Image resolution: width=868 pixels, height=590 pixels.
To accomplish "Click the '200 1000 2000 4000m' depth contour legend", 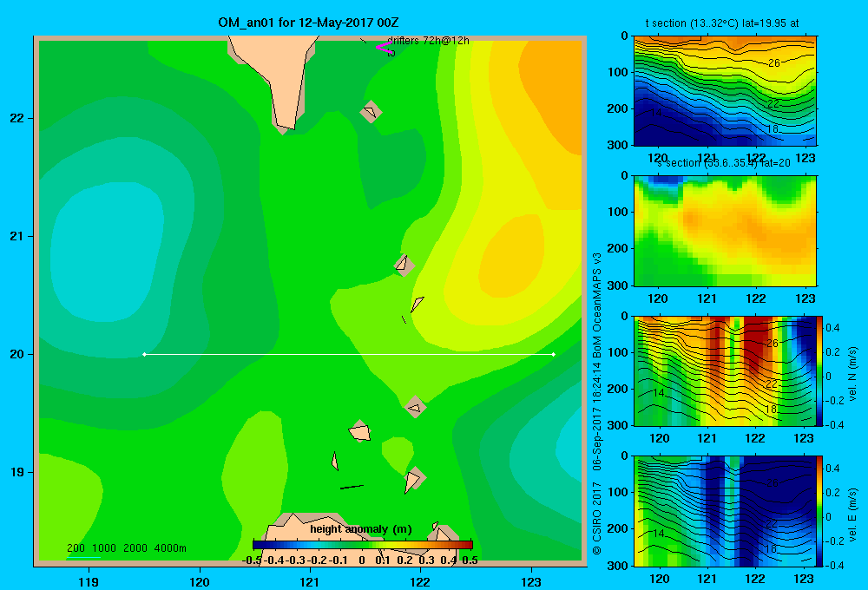I will coord(126,548).
